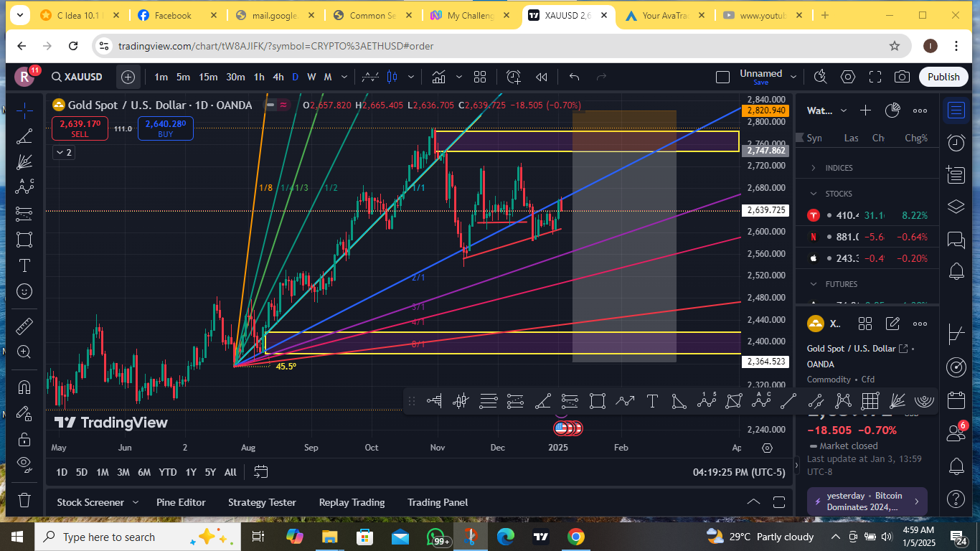Open the Indicators menu icon
This screenshot has width=980, height=551.
(x=438, y=77)
